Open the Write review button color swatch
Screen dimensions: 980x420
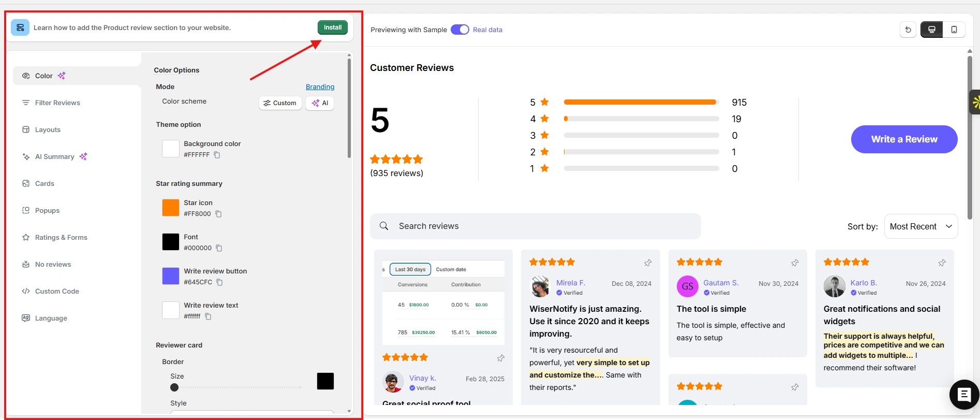[x=171, y=276]
